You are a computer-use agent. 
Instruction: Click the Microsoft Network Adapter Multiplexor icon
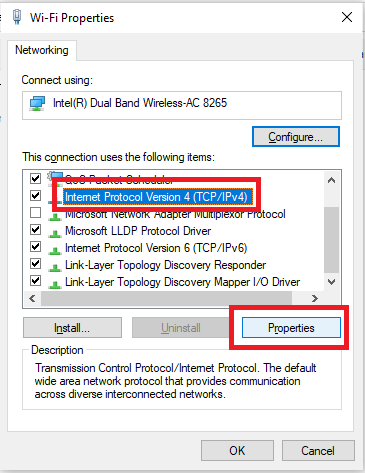pyautogui.click(x=55, y=216)
